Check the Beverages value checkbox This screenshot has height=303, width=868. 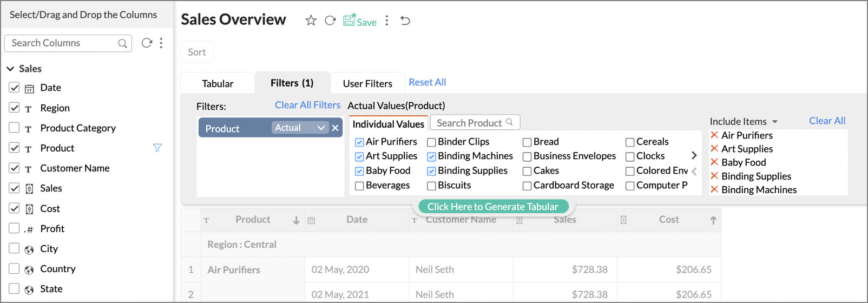359,186
